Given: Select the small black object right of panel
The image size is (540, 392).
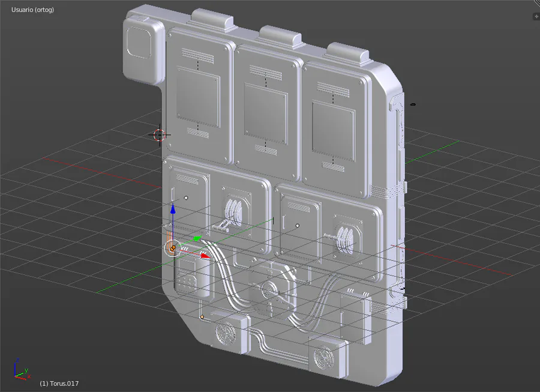Looking at the screenshot, I should click(x=413, y=104).
